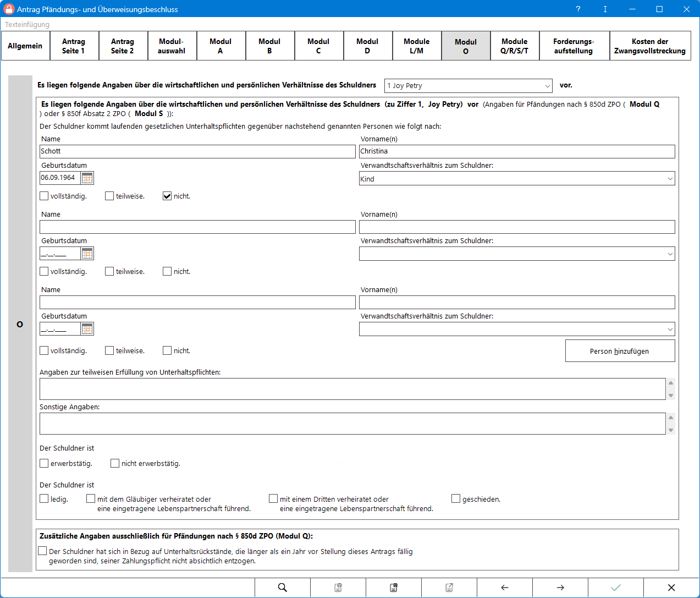Click the up arrow of the Sonstige Angaben scrollbar
Screen dimensions: 700x598
671,418
